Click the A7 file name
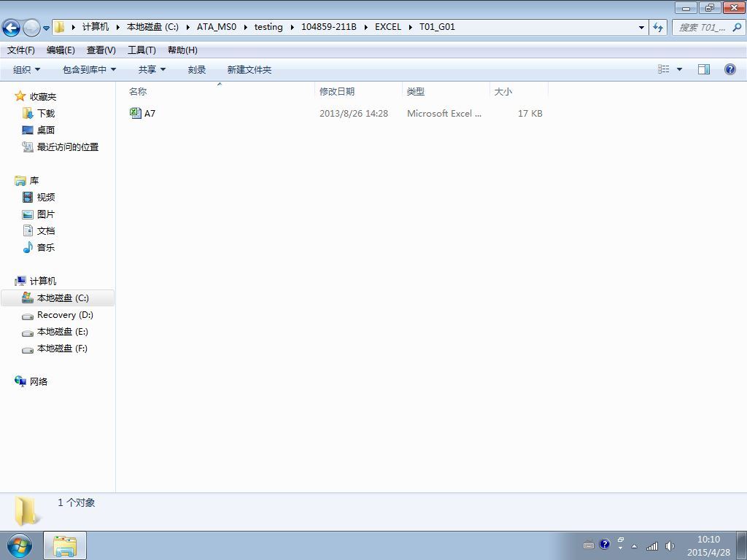Screen dimensions: 747x560 pos(150,113)
